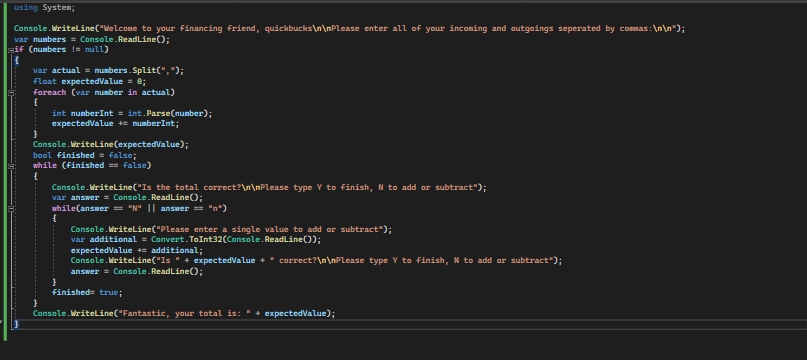Collapse the 'while (finished == false)' block
This screenshot has height=360, width=807.
pos(10,166)
